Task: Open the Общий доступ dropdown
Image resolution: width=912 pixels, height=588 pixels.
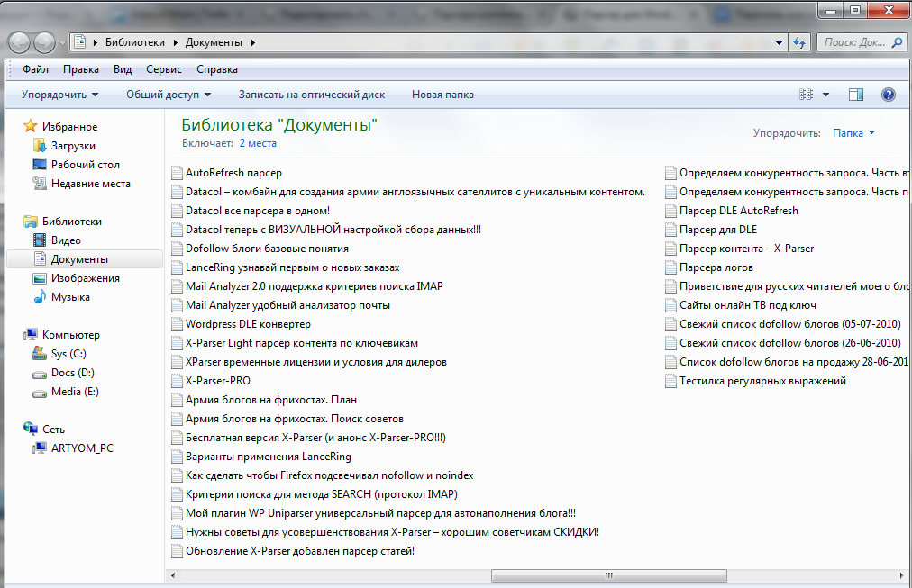Action: point(169,95)
